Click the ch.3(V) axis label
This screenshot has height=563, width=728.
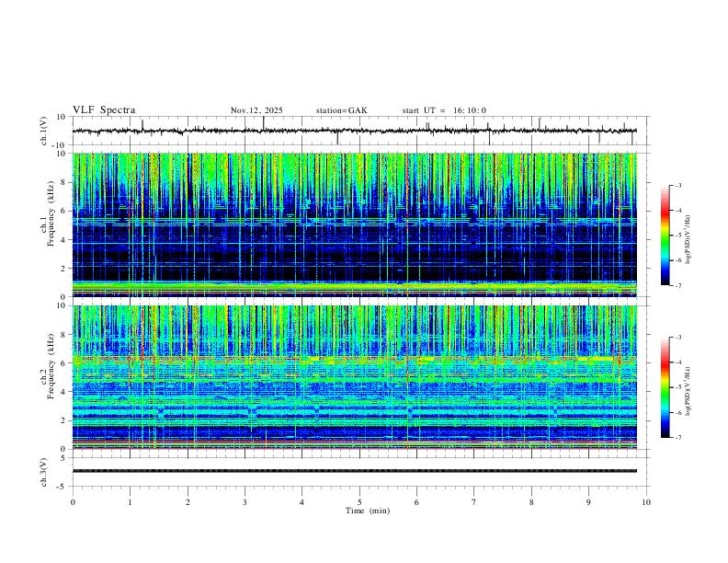(44, 473)
